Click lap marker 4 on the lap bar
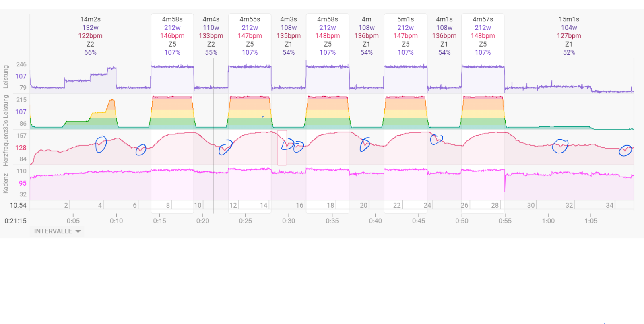Image resolution: width=644 pixels, height=324 pixels. click(x=100, y=205)
